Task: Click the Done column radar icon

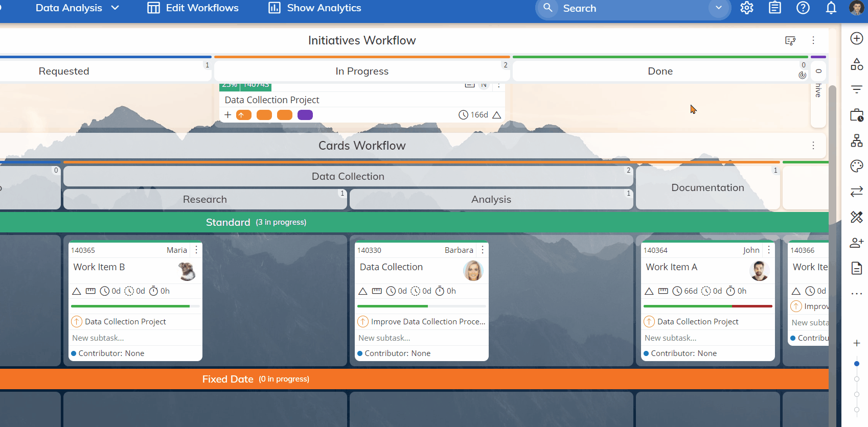Action: pyautogui.click(x=803, y=75)
